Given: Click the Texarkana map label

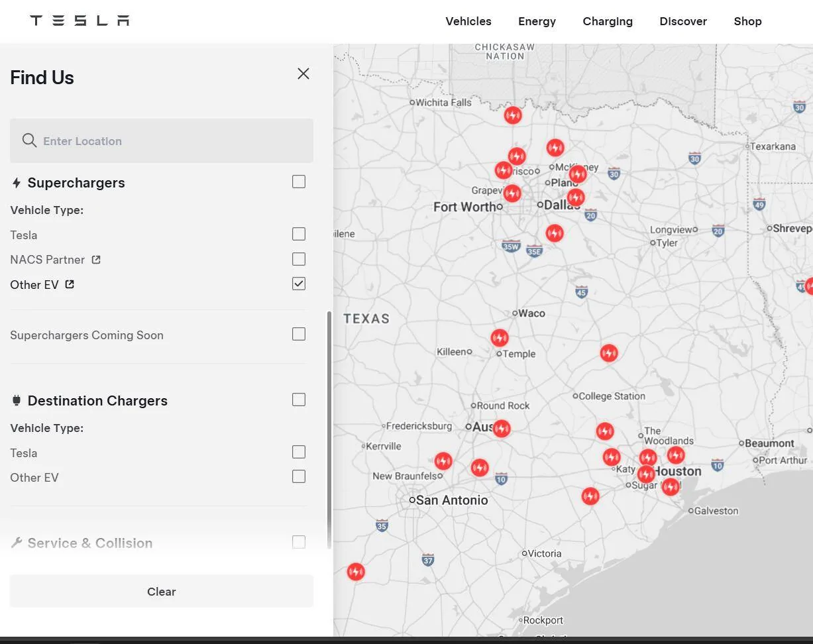Looking at the screenshot, I should point(773,146).
